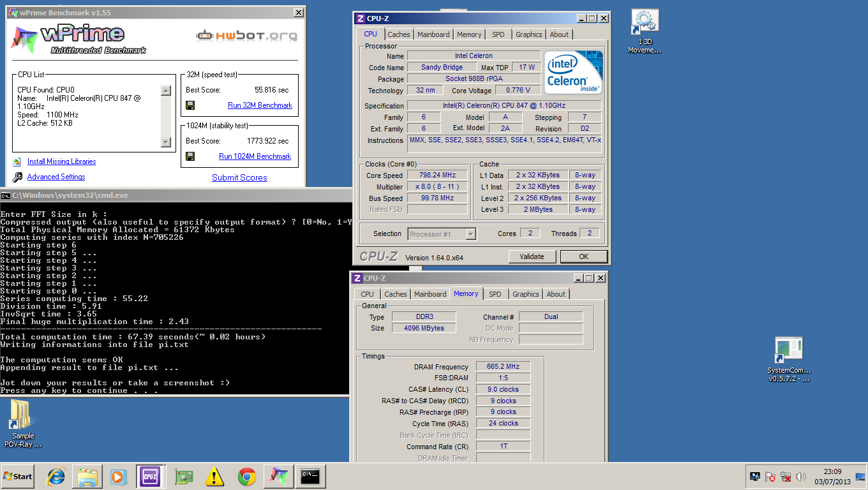The width and height of the screenshot is (868, 490).
Task: Open the SystemCom v0.5.7.2 desktop shortcut
Action: pyautogui.click(x=789, y=360)
